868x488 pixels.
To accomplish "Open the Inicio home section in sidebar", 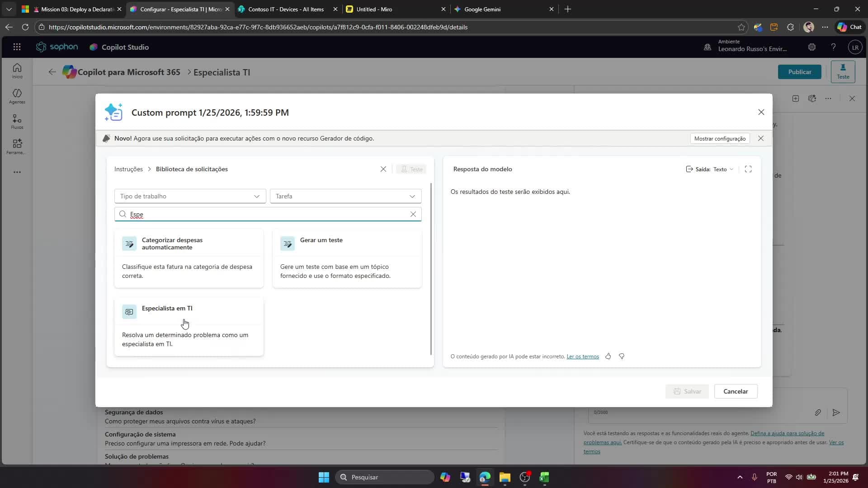I will point(17,70).
